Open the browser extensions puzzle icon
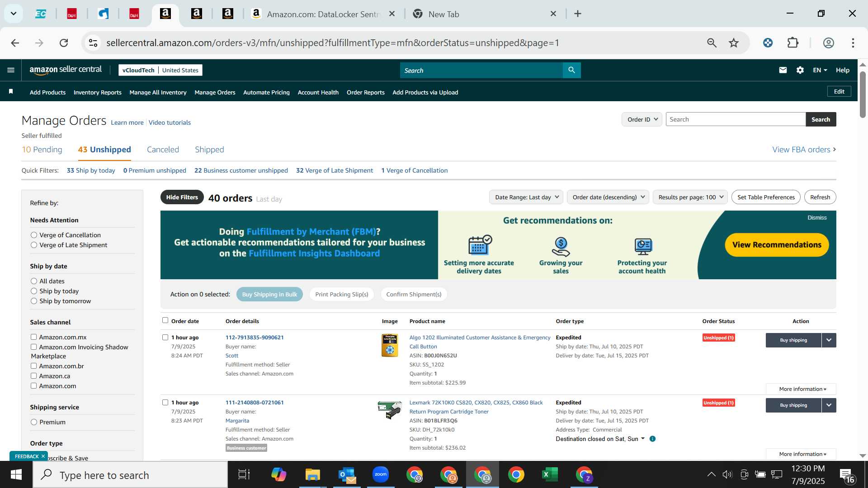The height and width of the screenshot is (488, 868). 793,43
